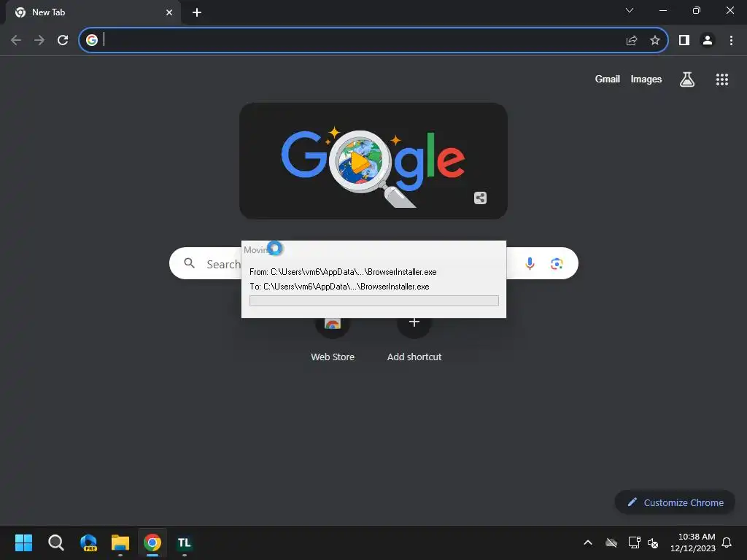Open Chrome's three-dot menu
This screenshot has width=747, height=560.
click(731, 41)
